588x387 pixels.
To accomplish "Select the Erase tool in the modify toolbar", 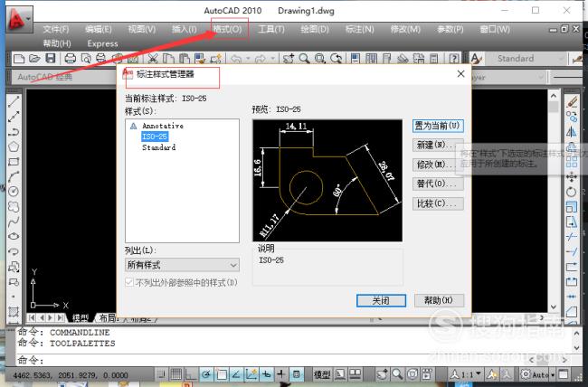I will point(572,101).
